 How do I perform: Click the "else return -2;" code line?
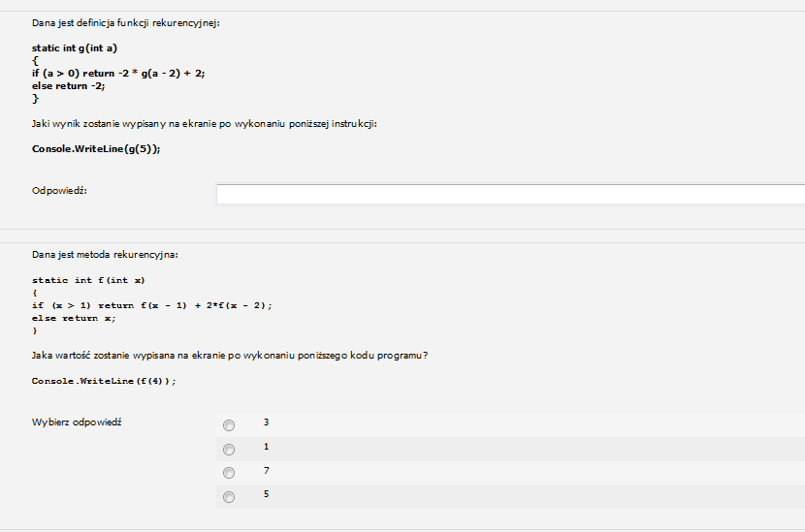(x=68, y=85)
